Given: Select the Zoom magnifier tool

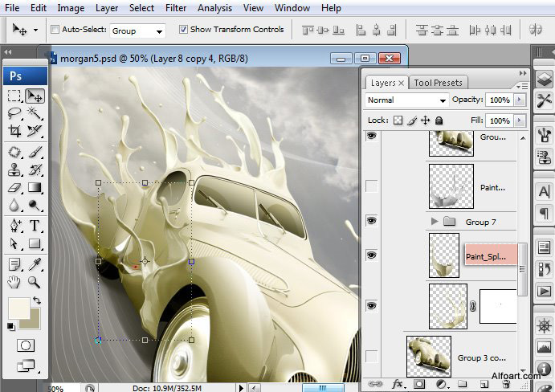Looking at the screenshot, I should coord(35,282).
